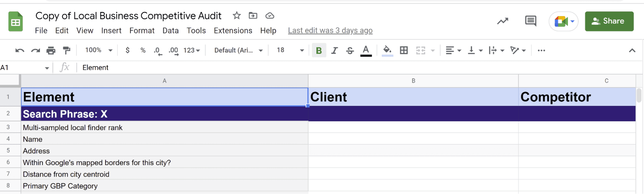The image size is (644, 194).
Task: Toggle bold formatting
Action: tap(319, 50)
